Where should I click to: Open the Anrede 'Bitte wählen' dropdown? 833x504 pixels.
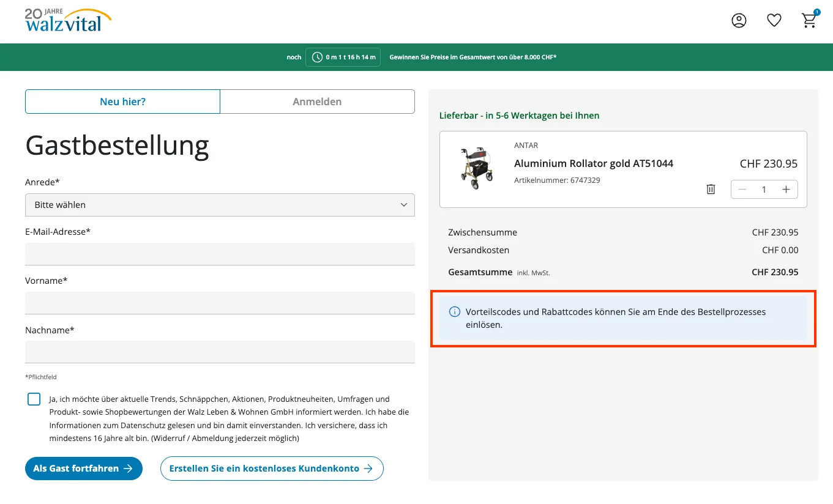[x=220, y=205]
